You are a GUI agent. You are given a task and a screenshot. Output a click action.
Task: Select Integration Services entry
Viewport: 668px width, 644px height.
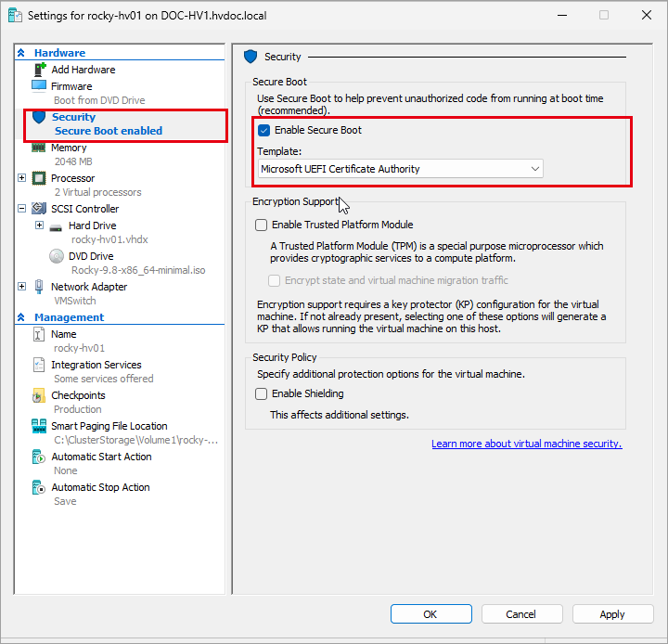(96, 365)
